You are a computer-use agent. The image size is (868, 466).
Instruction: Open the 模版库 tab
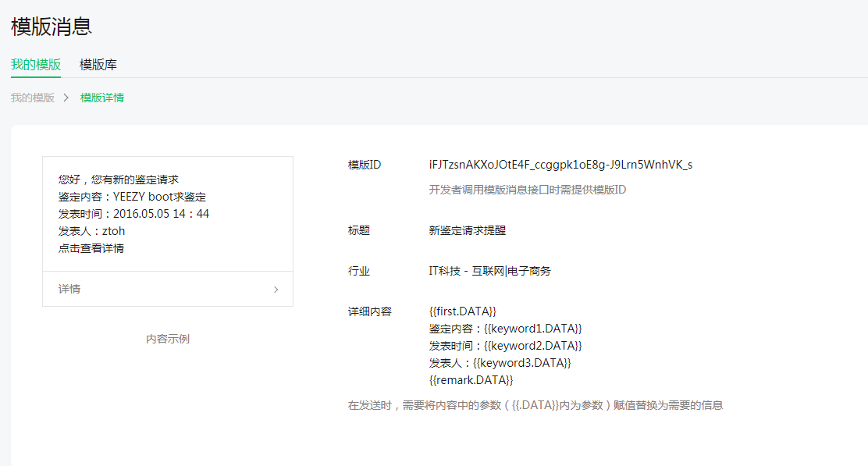(98, 65)
